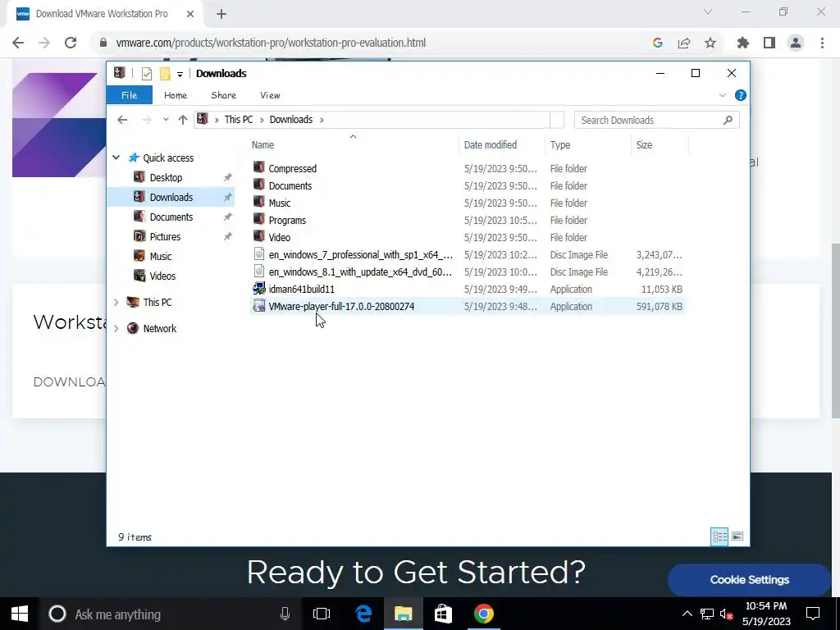Switch to Details view icon in status bar
The height and width of the screenshot is (630, 840).
(719, 536)
